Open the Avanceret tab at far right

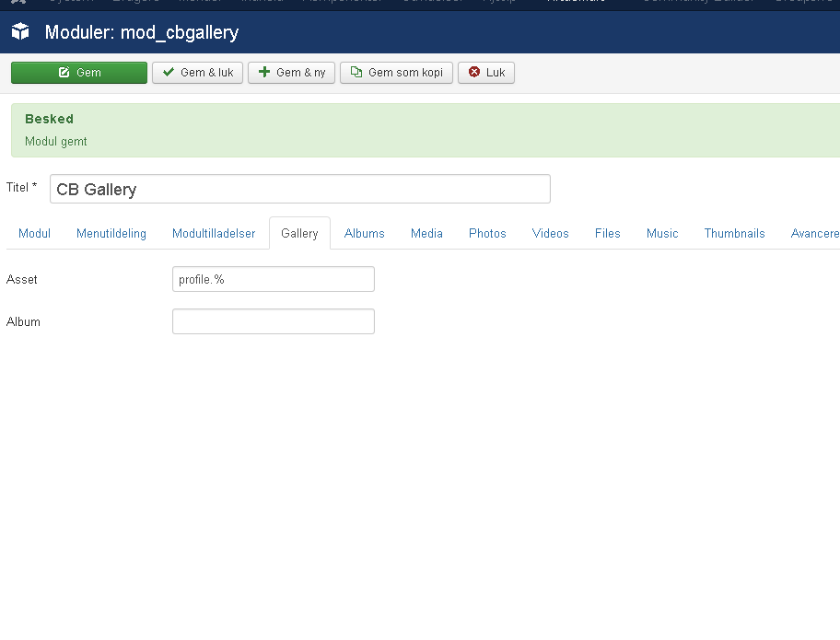(814, 234)
